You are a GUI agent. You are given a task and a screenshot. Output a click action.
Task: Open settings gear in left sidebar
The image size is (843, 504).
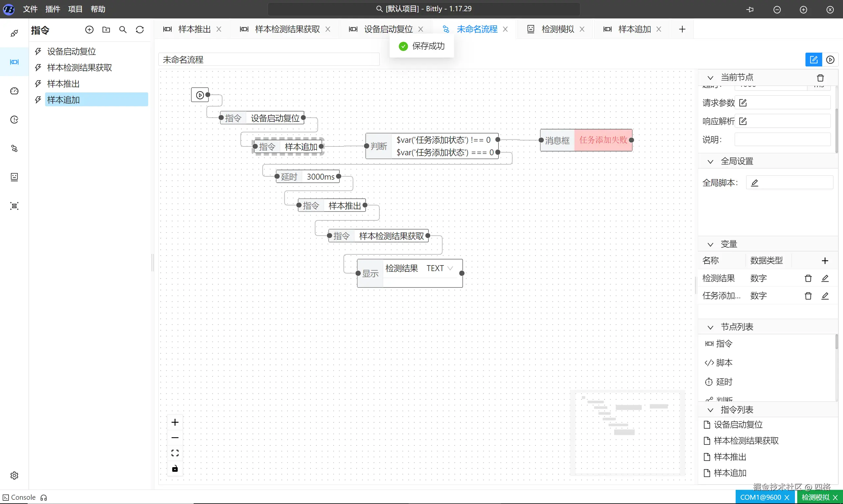tap(14, 475)
